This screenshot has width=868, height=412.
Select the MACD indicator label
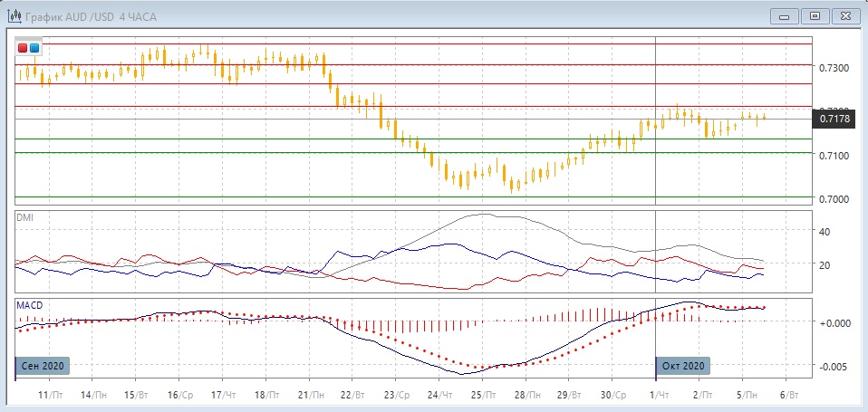pos(30,305)
